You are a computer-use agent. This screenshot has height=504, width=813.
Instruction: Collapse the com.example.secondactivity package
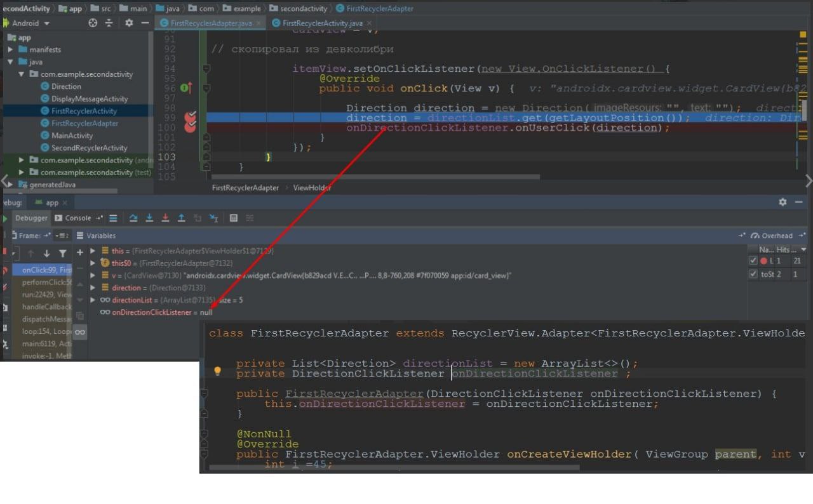[x=22, y=74]
